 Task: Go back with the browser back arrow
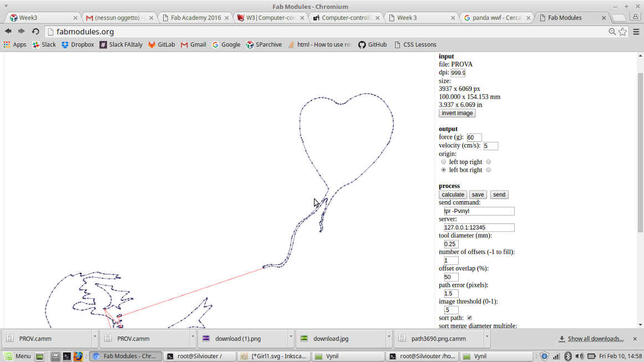[x=8, y=31]
